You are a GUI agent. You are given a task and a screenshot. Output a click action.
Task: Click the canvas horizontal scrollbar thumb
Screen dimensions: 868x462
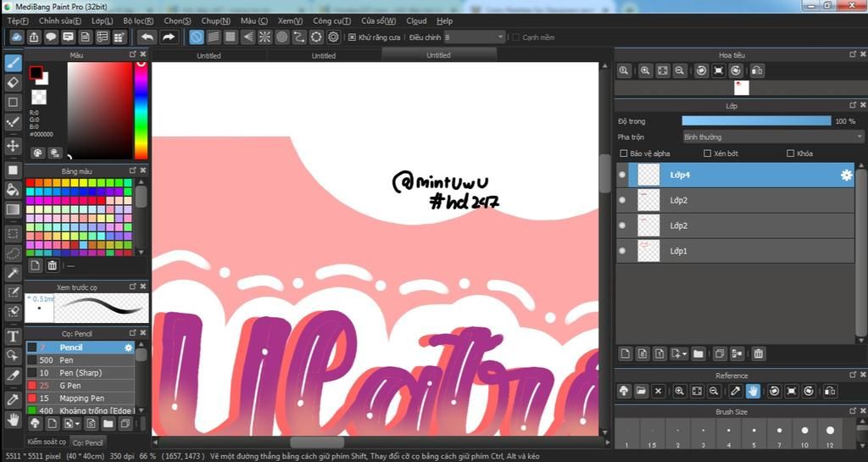tap(317, 443)
